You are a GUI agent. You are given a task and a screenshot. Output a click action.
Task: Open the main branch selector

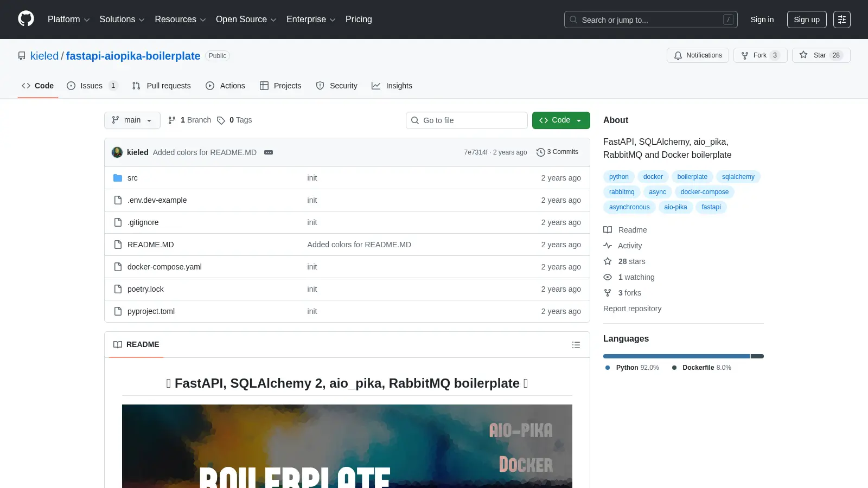coord(132,120)
